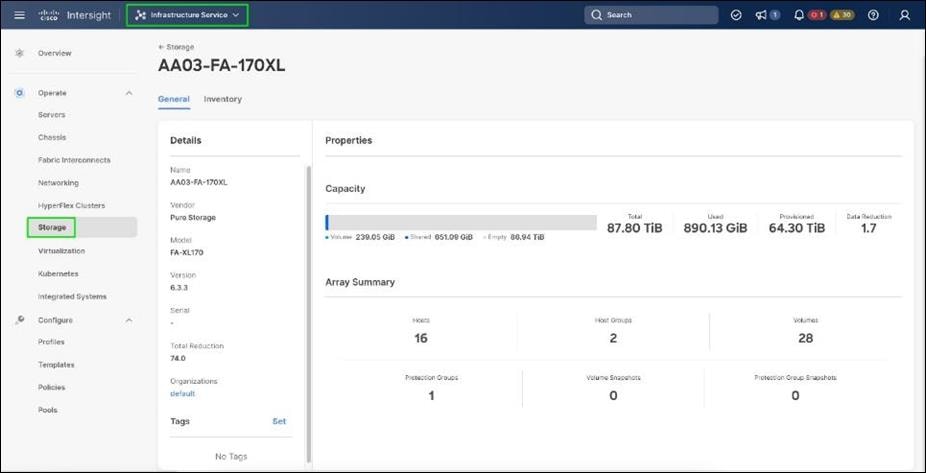Image resolution: width=926 pixels, height=473 pixels.
Task: Open Pools in the sidebar
Action: tap(47, 410)
